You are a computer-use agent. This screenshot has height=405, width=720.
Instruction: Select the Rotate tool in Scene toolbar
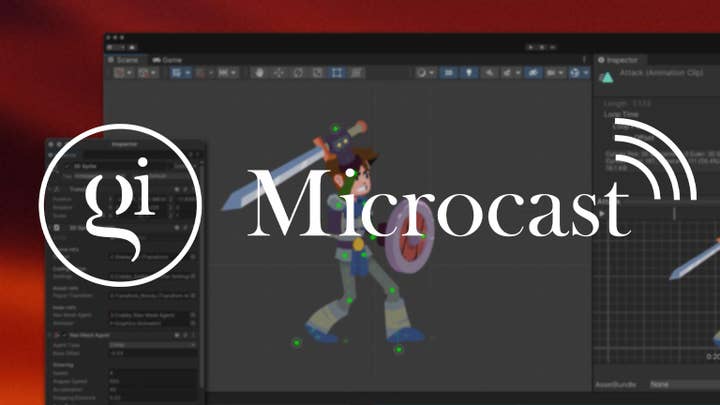point(298,73)
